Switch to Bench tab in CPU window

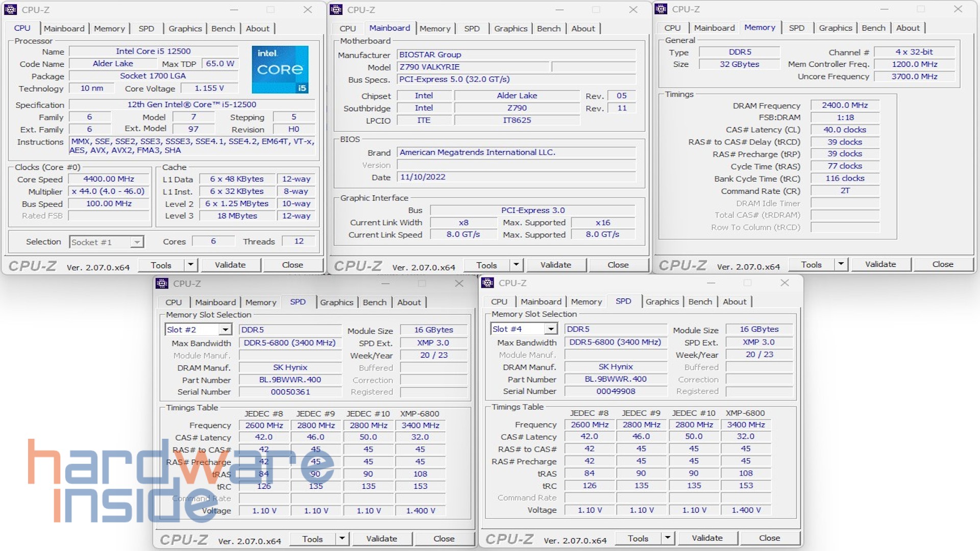223,29
